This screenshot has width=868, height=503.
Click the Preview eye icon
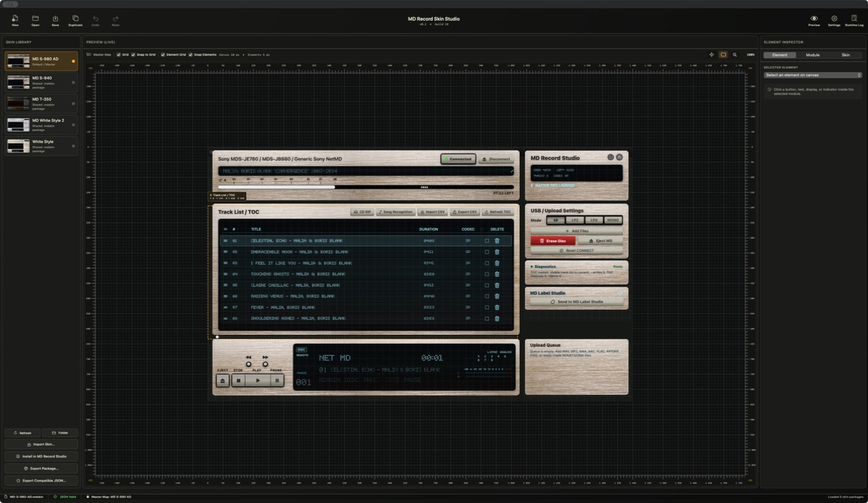tap(814, 18)
